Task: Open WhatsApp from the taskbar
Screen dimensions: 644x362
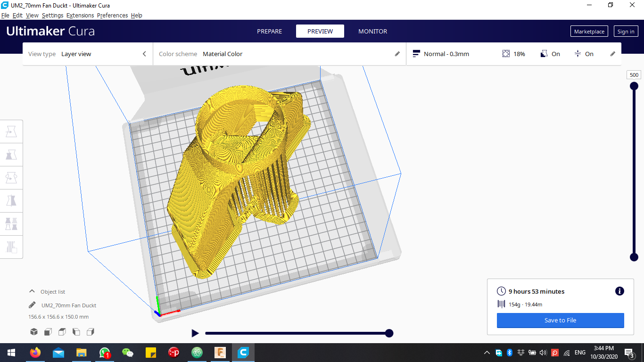Action: click(x=104, y=352)
